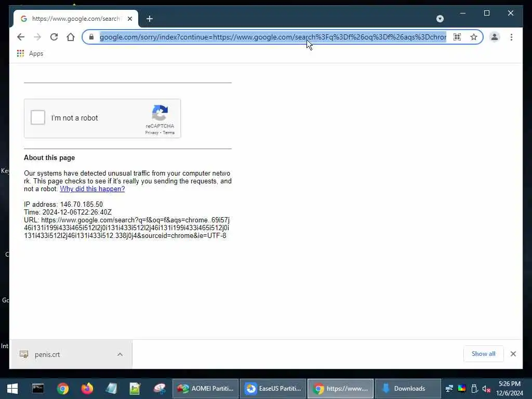Close the Google search tab
The width and height of the screenshot is (532, 399).
[130, 19]
